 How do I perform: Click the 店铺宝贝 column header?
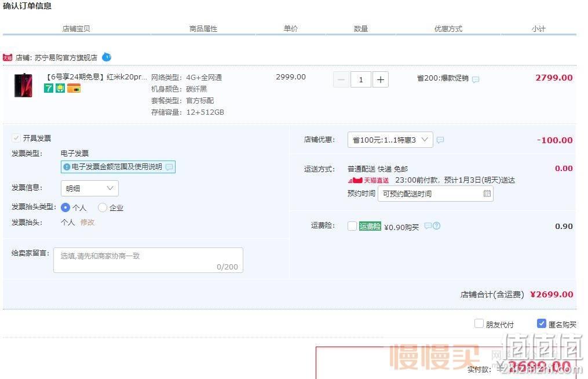pos(76,29)
